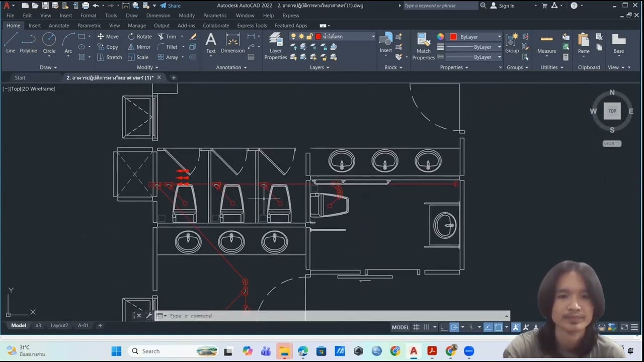Activate the Move command
Image resolution: width=644 pixels, height=362 pixels.
click(108, 36)
